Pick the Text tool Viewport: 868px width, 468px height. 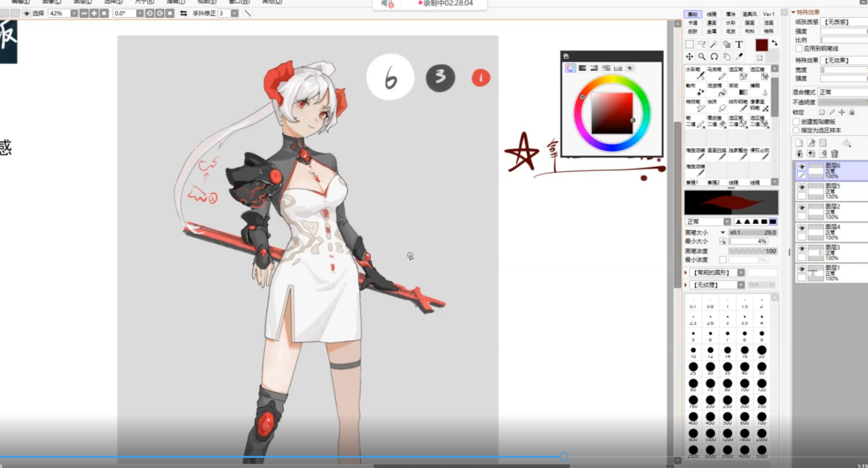[739, 45]
